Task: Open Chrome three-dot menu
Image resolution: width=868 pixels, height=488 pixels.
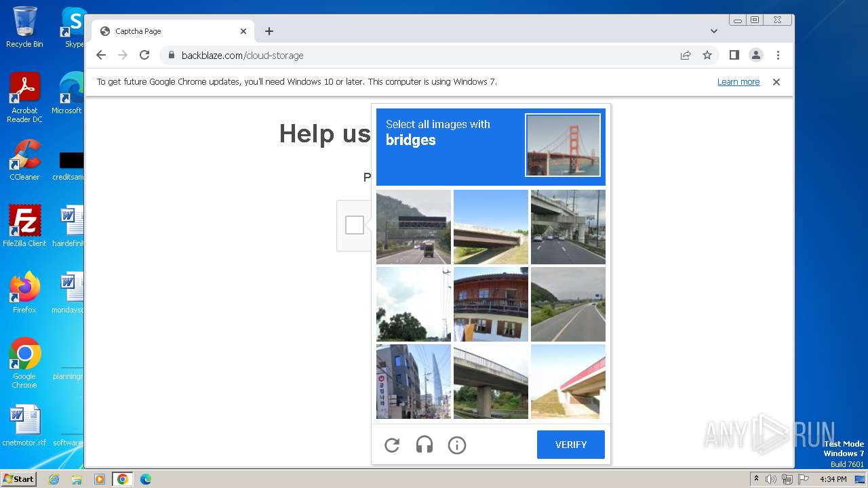Action: pyautogui.click(x=778, y=55)
